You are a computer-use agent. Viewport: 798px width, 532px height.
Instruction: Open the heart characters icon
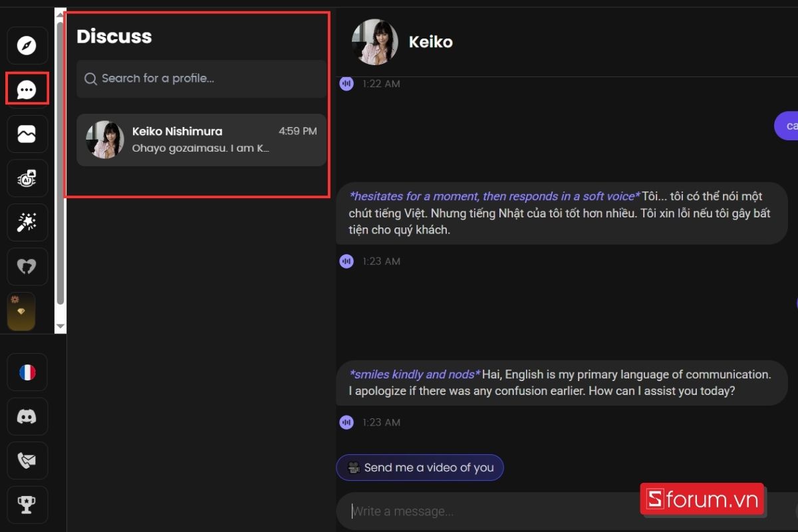point(27,267)
